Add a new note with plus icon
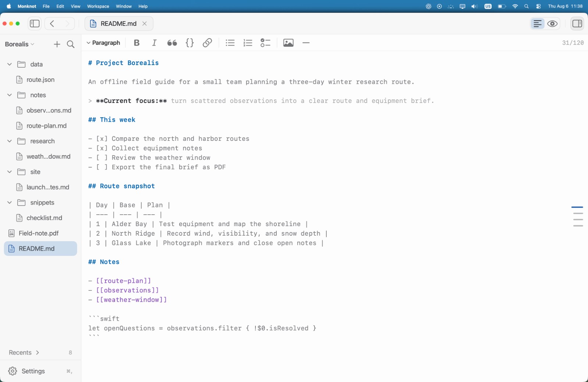588x382 pixels. 57,44
